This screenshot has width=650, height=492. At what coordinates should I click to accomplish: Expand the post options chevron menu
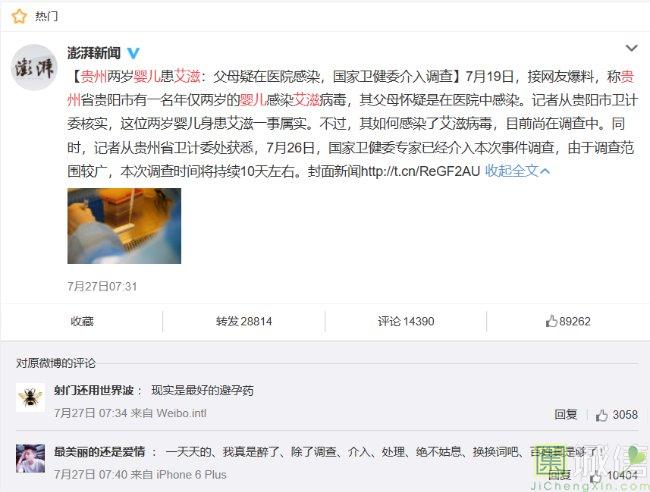pyautogui.click(x=631, y=48)
